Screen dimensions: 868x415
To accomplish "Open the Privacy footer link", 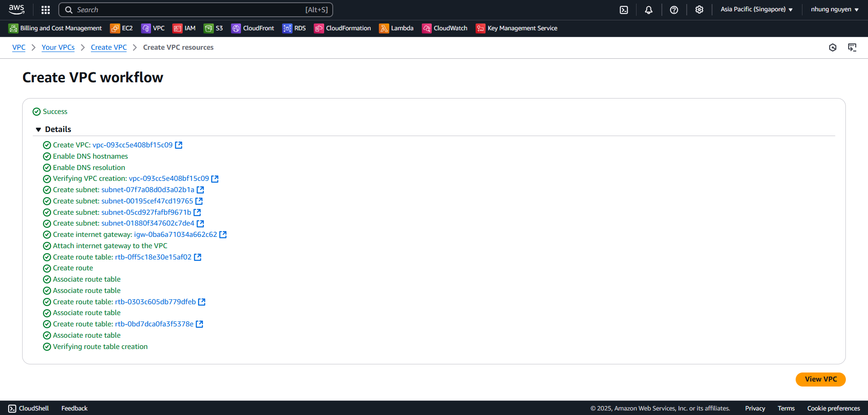I will point(755,408).
